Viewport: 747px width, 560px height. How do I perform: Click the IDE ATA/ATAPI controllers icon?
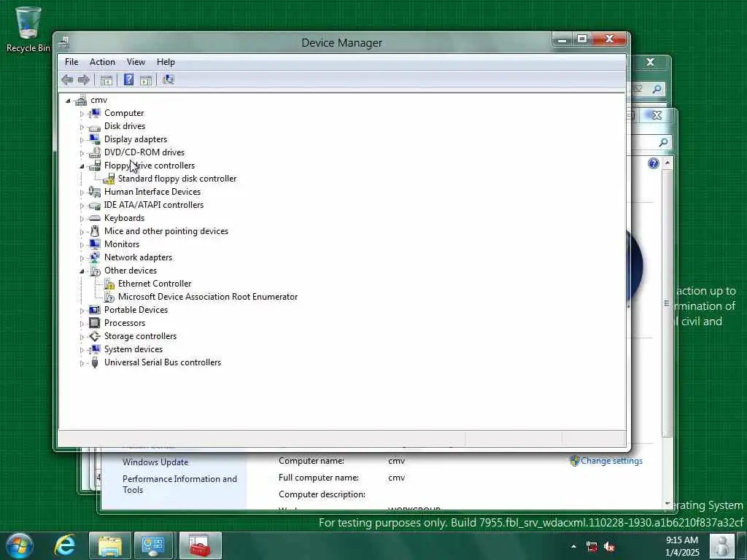coord(95,205)
